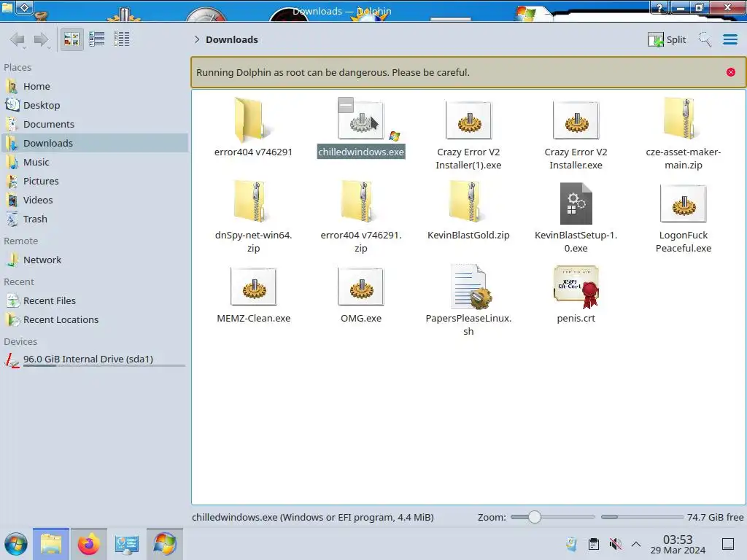The width and height of the screenshot is (747, 560).
Task: Click the help question mark in title bar
Action: [x=659, y=7]
